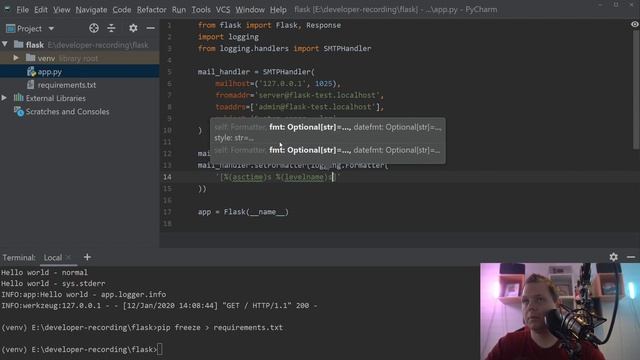Open Project panel settings gear
This screenshot has width=640, height=360.
click(133, 28)
